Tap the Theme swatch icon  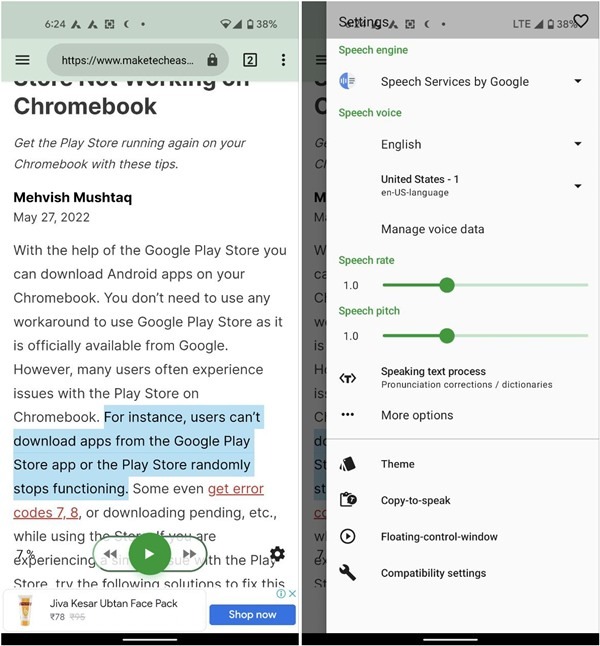pos(347,464)
